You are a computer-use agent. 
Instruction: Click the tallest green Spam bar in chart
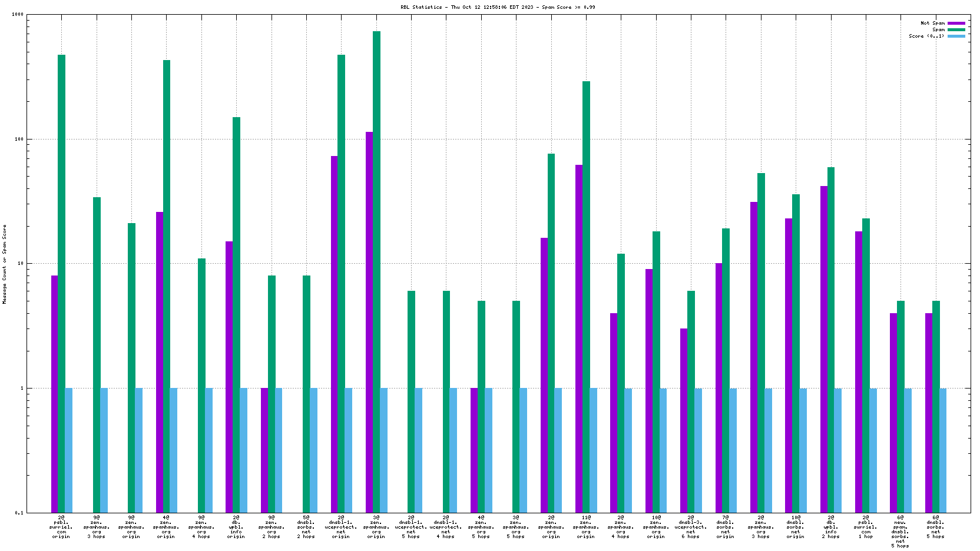pyautogui.click(x=376, y=271)
